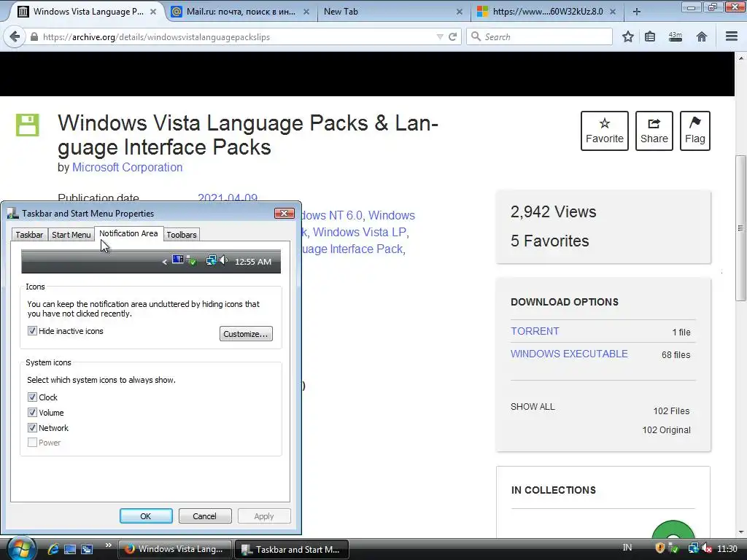The image size is (747, 560).
Task: Click the browser Back arrow button
Action: [x=15, y=36]
